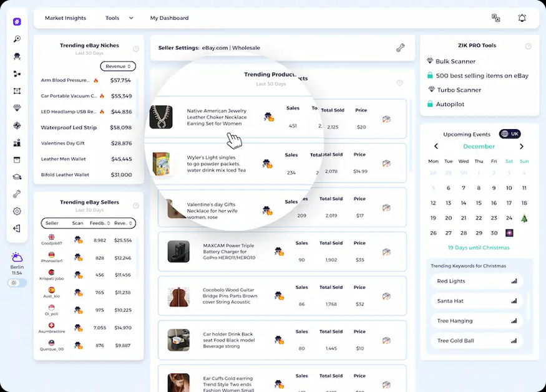This screenshot has width=546, height=392.
Task: Open the necklace product thumbnail
Action: point(161,117)
